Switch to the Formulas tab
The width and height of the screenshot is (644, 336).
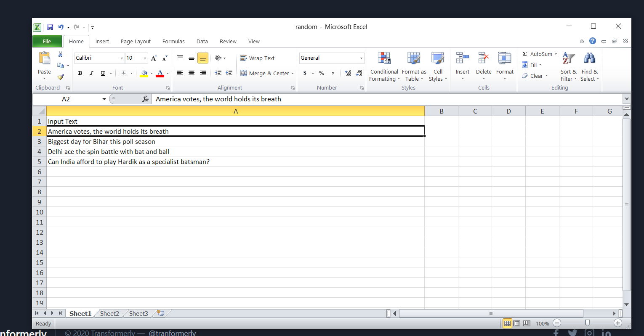click(x=173, y=41)
